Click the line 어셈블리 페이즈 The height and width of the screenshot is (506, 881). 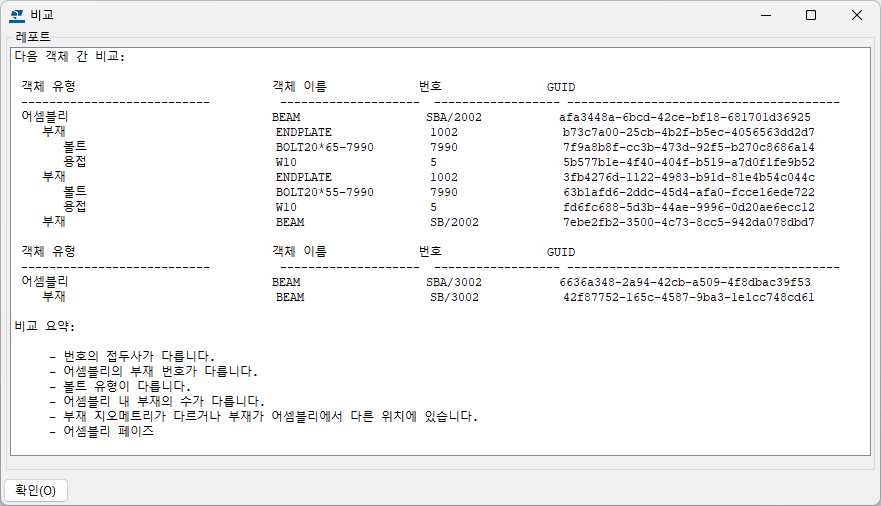[108, 431]
